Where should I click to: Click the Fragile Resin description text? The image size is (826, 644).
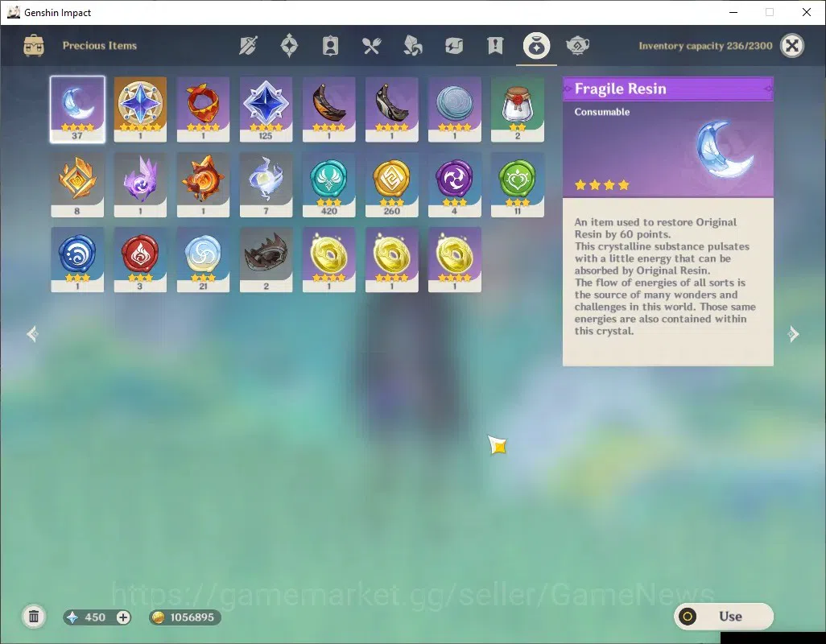coord(665,276)
